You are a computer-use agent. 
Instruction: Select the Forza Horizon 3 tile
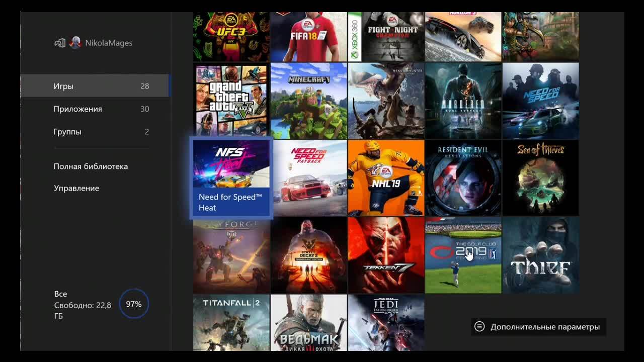[x=463, y=36]
